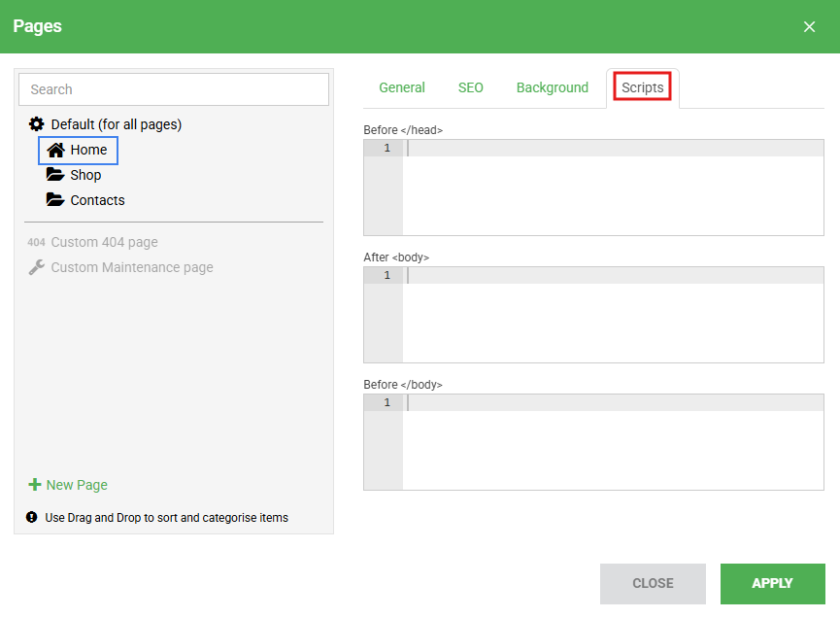840x618 pixels.
Task: Click the Shop folder icon
Action: click(55, 175)
